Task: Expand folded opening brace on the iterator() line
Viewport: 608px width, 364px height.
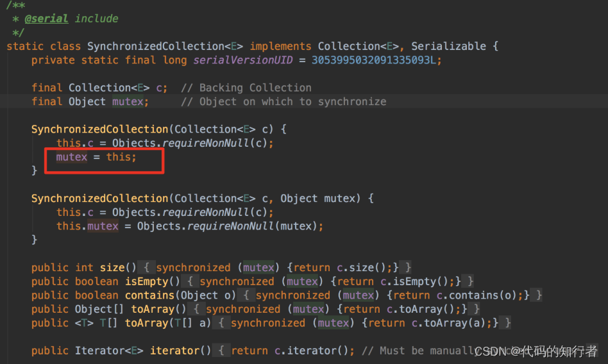Action: click(221, 351)
